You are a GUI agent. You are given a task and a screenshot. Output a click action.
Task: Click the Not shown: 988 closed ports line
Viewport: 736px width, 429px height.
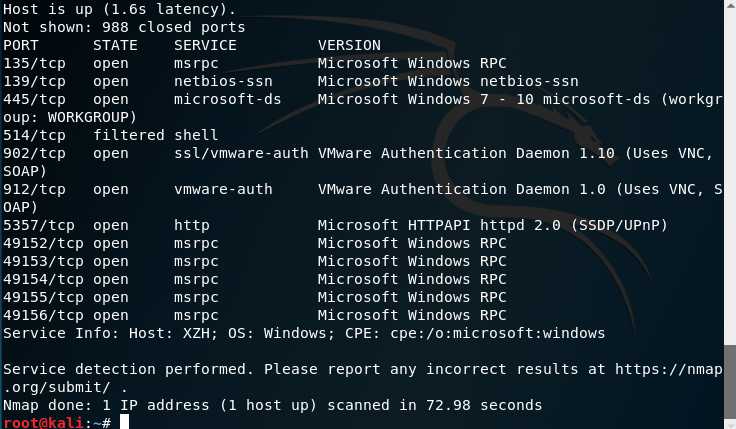pos(124,27)
